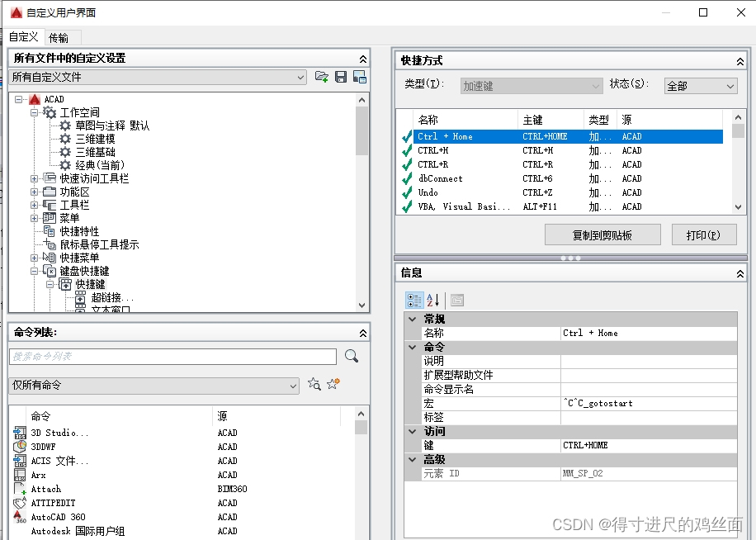Screen dimensions: 756x540
Task: Select the Attach command row
Action: pyautogui.click(x=183, y=489)
